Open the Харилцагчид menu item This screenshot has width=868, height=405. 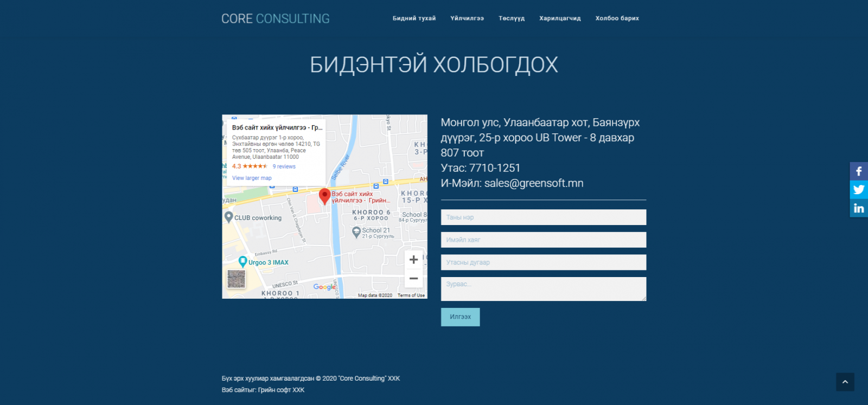click(x=560, y=18)
